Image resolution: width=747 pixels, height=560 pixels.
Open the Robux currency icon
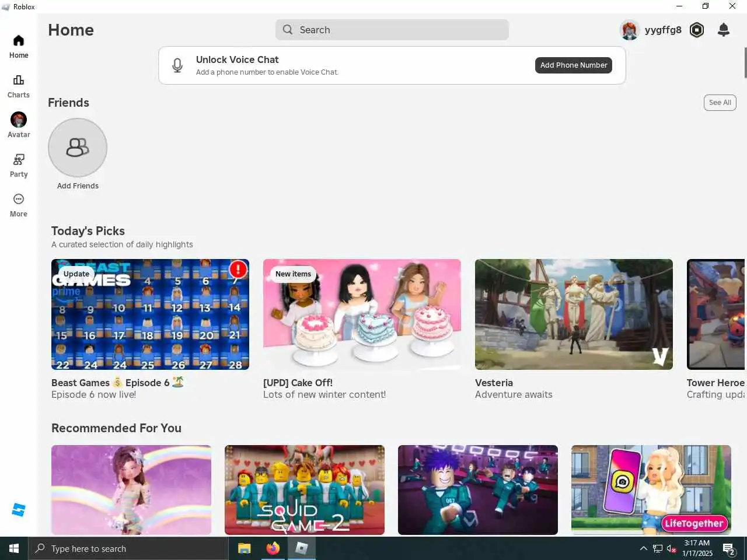click(697, 30)
